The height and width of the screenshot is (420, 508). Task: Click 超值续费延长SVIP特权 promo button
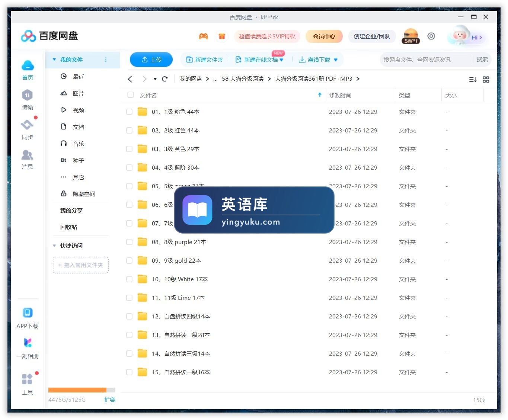click(x=267, y=36)
